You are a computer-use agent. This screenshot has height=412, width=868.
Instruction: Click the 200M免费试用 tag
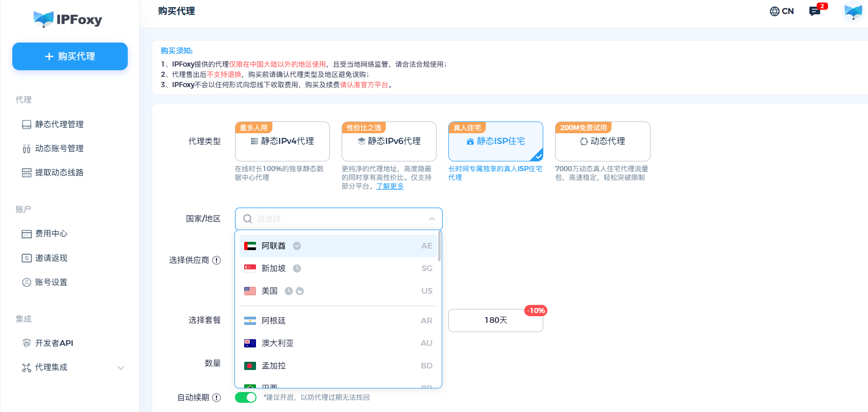click(583, 128)
